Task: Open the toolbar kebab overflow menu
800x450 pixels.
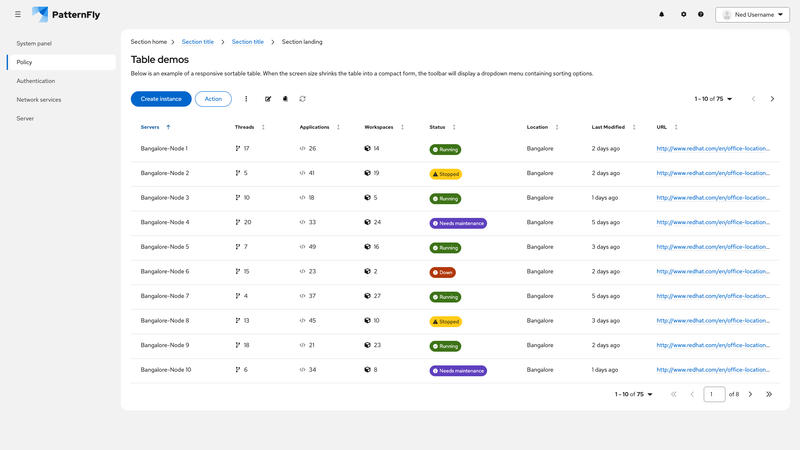Action: pyautogui.click(x=246, y=99)
